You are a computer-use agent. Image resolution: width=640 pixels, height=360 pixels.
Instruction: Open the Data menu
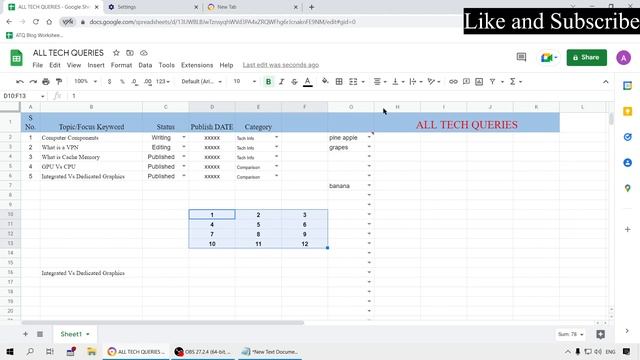(x=145, y=65)
